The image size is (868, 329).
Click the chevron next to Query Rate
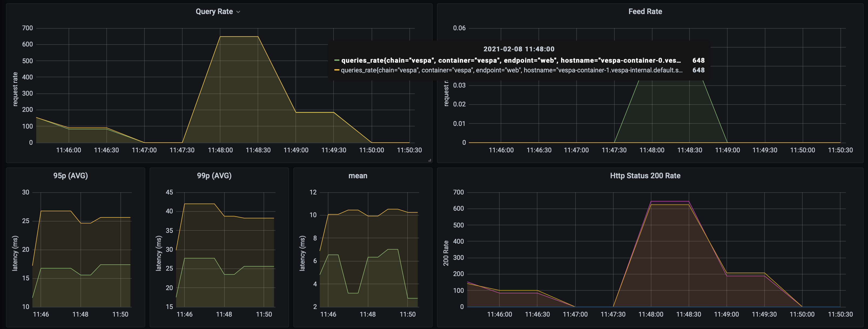[238, 12]
